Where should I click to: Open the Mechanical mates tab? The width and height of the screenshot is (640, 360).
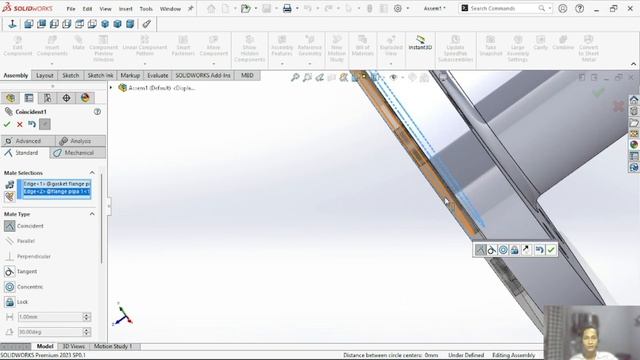click(78, 153)
